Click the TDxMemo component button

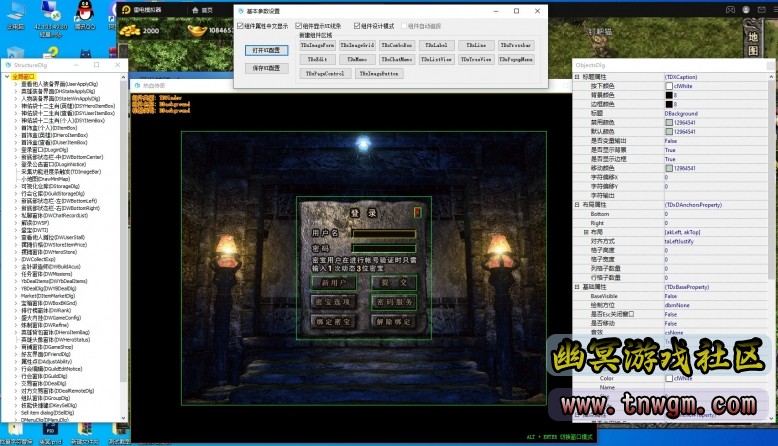click(x=357, y=60)
